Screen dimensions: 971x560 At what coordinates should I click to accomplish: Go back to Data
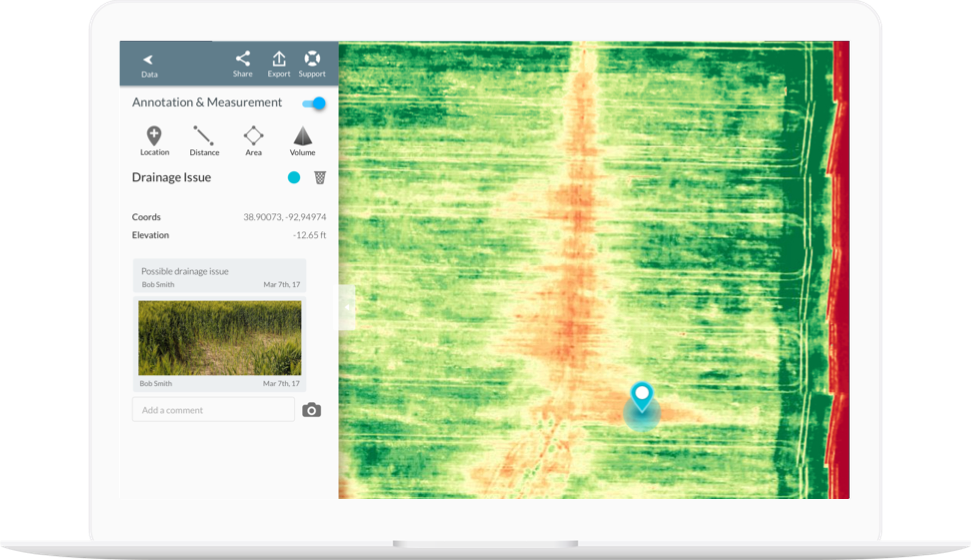[x=149, y=65]
